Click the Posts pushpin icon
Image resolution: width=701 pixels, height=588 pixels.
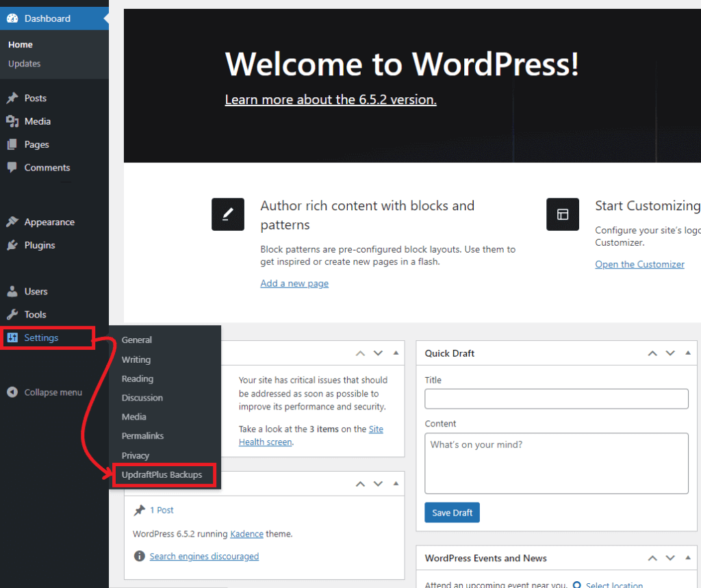tap(12, 98)
